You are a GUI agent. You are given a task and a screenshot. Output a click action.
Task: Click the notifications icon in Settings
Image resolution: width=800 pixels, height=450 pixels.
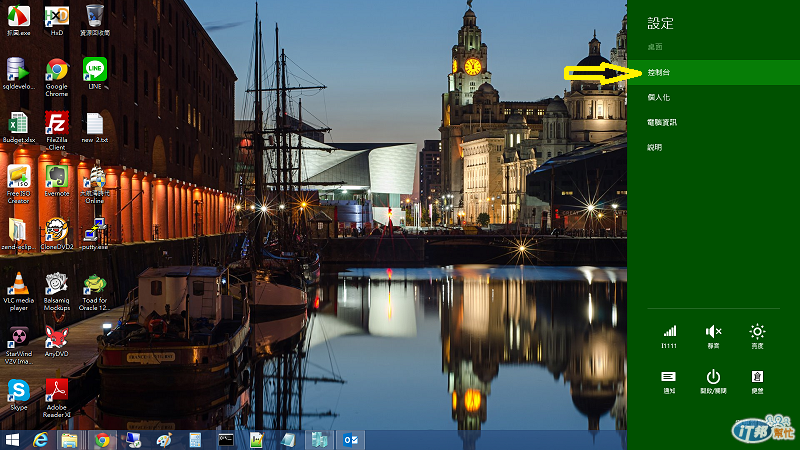tap(669, 377)
